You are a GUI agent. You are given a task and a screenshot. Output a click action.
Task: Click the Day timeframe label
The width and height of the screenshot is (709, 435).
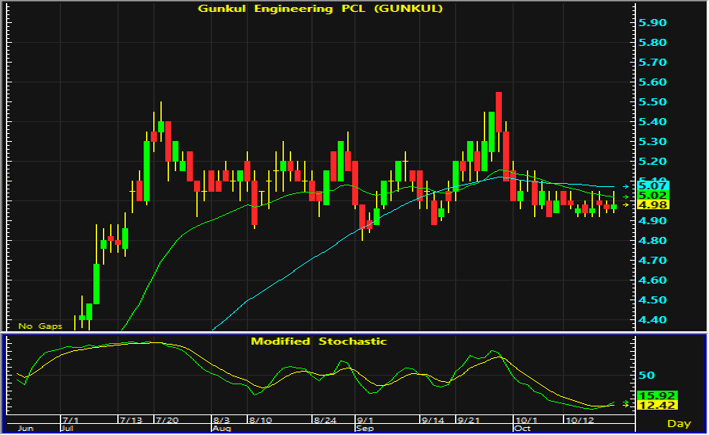point(679,424)
